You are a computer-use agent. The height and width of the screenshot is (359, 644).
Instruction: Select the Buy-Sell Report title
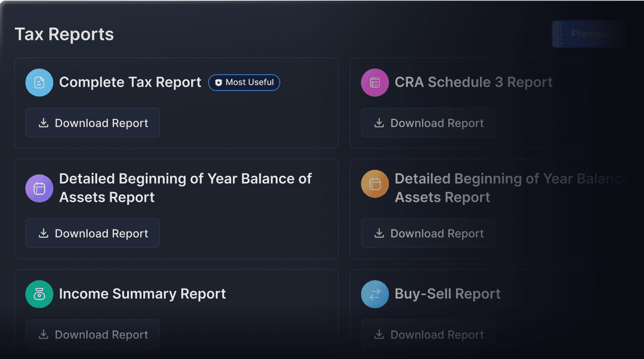[448, 294]
